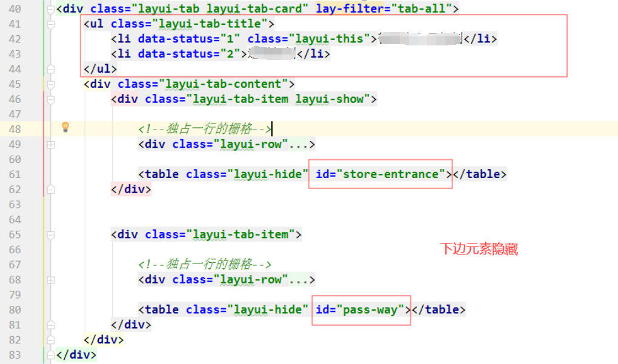618x364 pixels.
Task: Click the "layui-tab-content" class value
Action: (x=223, y=84)
